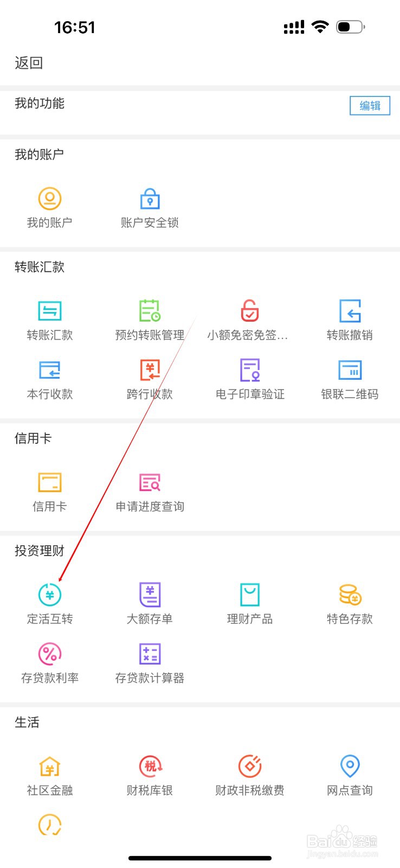The image size is (400, 868).
Task: Tap the 16:51 clock in status bar
Action: pos(75,27)
